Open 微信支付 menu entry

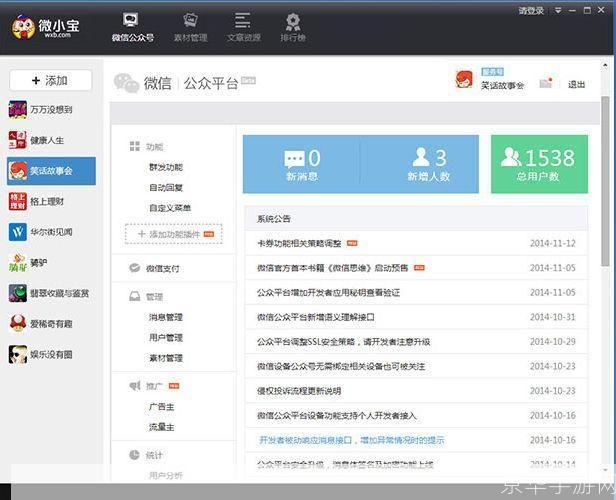pyautogui.click(x=163, y=269)
